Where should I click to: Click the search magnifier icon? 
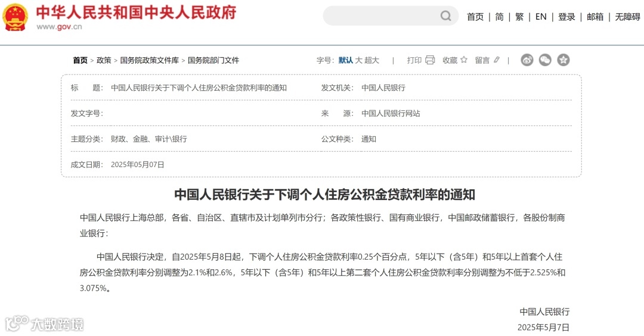(445, 16)
